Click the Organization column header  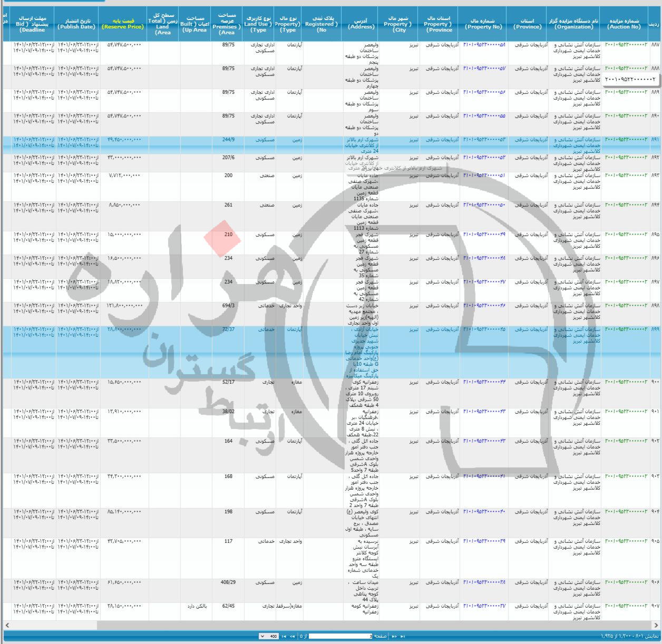[x=573, y=24]
